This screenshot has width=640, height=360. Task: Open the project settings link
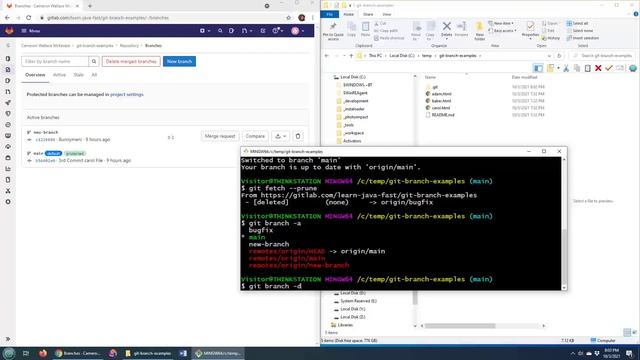[127, 94]
